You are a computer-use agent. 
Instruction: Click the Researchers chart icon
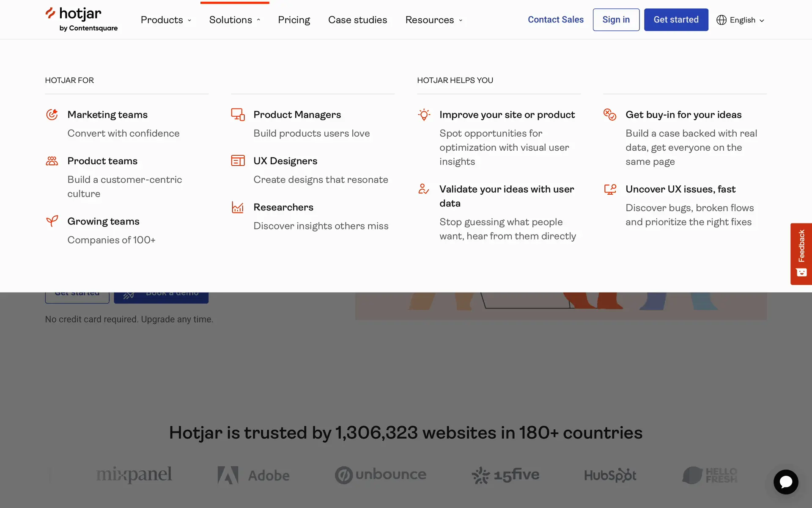click(x=238, y=207)
